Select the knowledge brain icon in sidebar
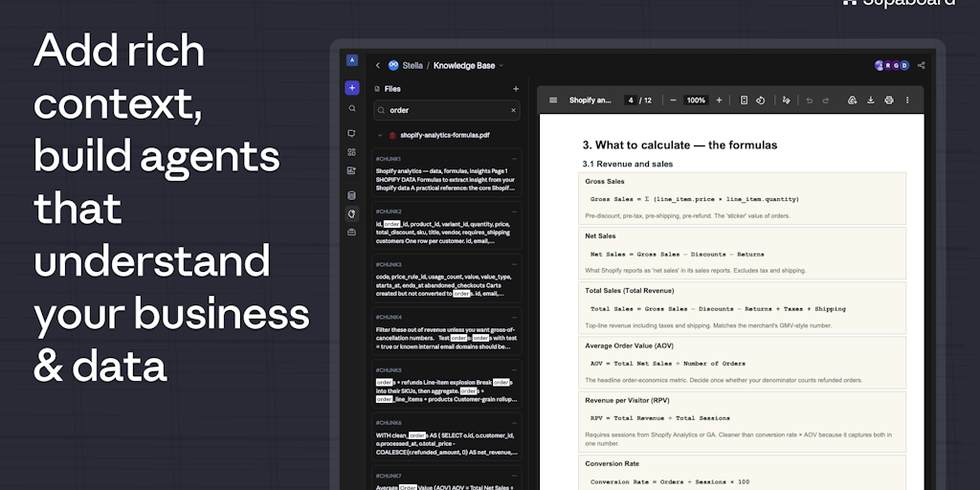This screenshot has height=490, width=980. pos(352,213)
